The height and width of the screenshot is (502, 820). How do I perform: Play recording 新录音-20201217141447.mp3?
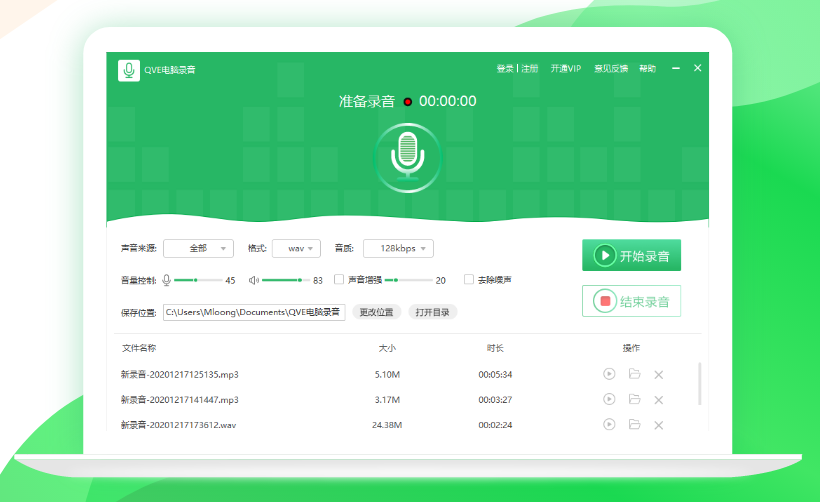tap(609, 399)
